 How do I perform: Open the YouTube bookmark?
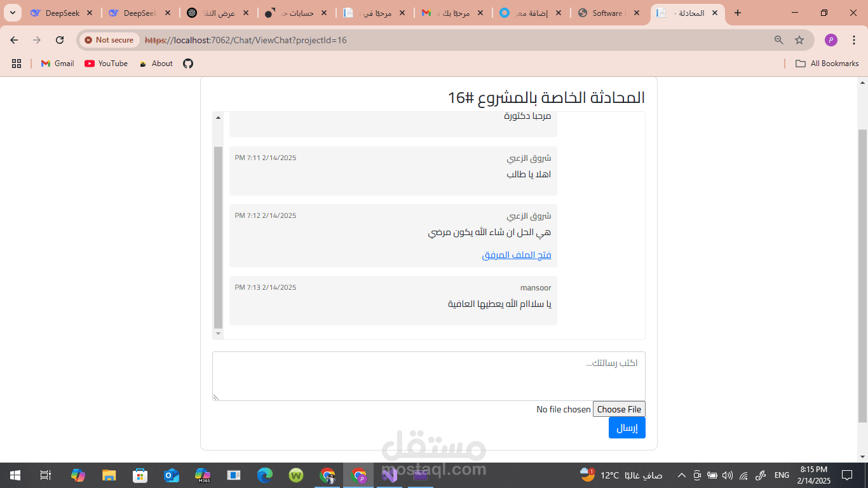click(x=106, y=64)
